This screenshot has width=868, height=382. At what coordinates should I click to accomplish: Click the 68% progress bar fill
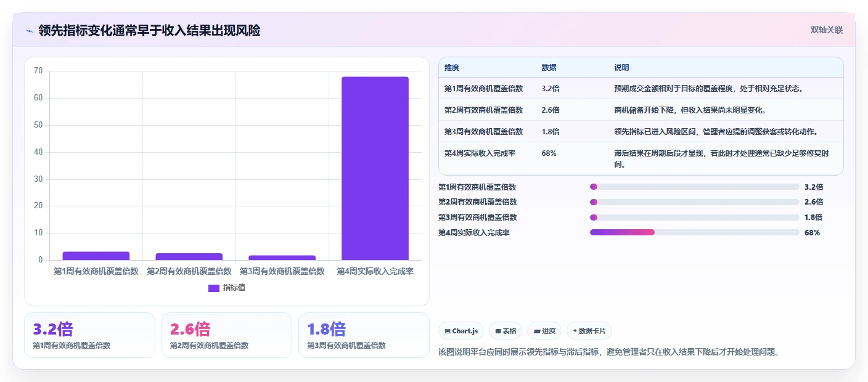point(622,233)
